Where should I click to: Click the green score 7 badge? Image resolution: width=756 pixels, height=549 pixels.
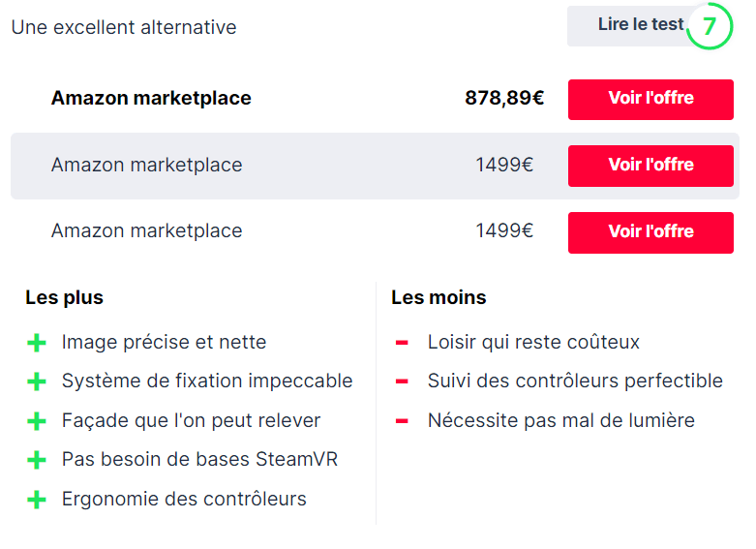(709, 27)
